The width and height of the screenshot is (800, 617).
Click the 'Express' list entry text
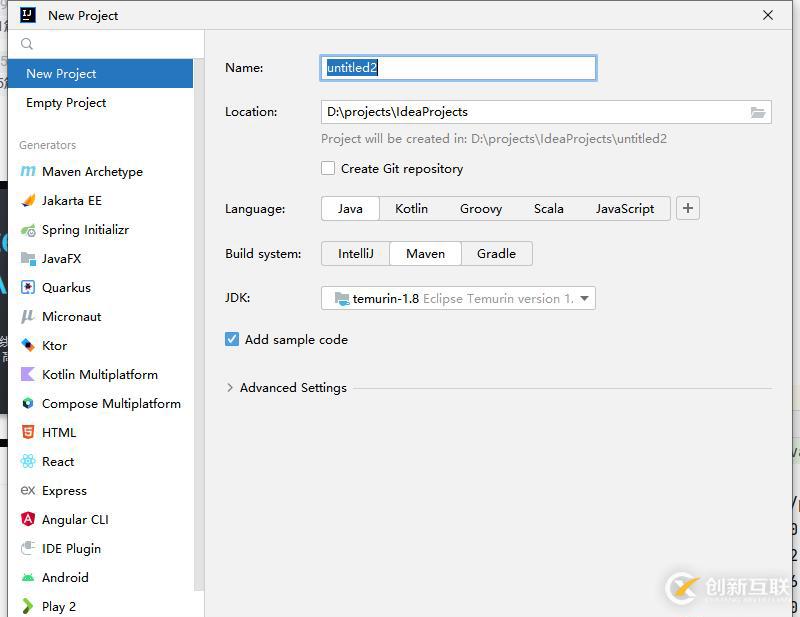[64, 490]
